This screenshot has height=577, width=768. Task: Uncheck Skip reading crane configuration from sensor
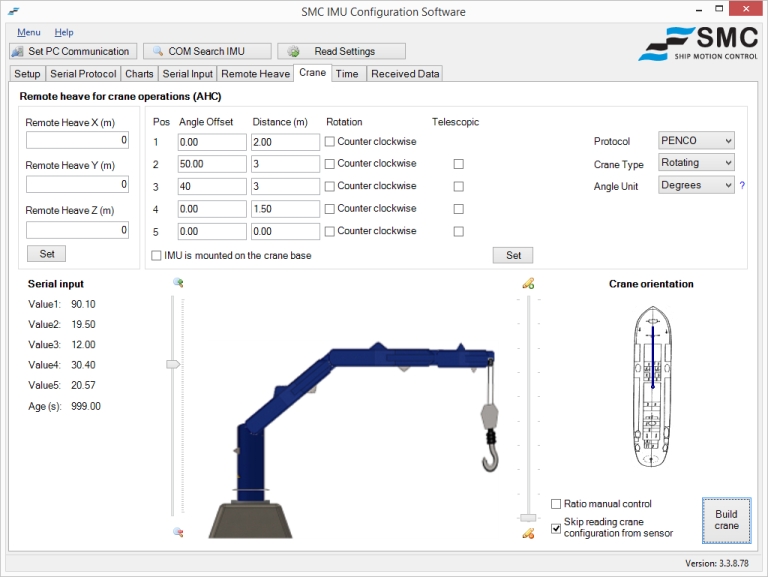tap(556, 528)
